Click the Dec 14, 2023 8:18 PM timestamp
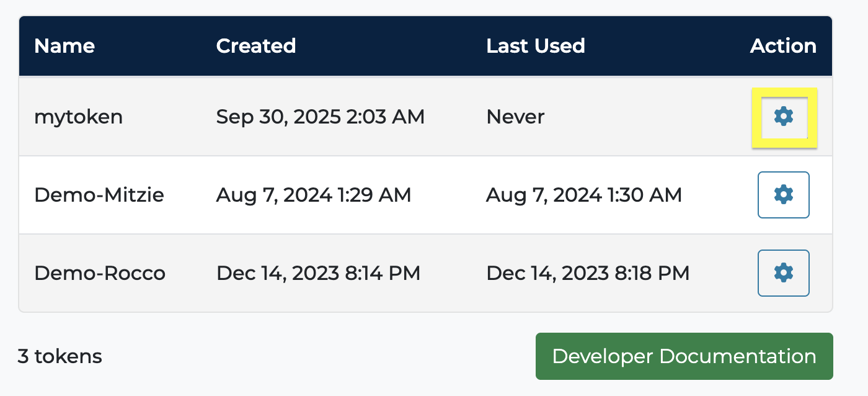Viewport: 868px width, 396px height. (x=587, y=273)
